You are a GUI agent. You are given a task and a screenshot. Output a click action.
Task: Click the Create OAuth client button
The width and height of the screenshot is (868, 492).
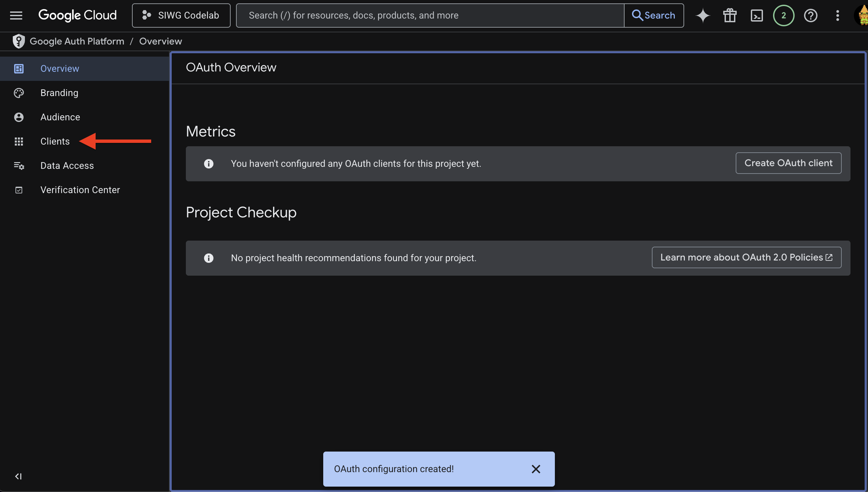(x=788, y=163)
